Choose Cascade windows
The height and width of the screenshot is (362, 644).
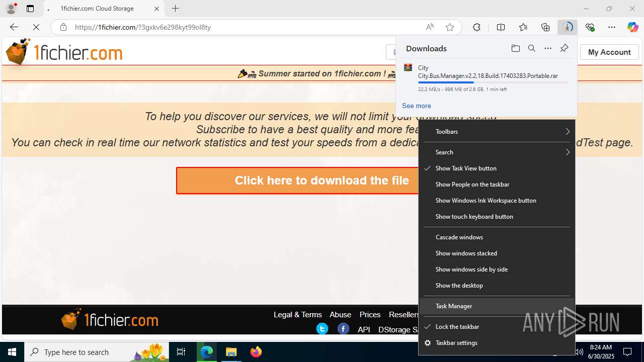coord(497,237)
